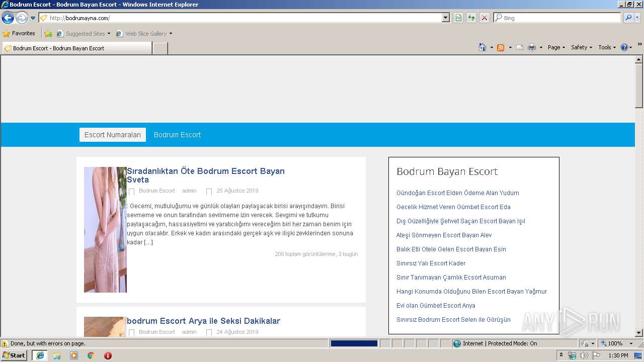The width and height of the screenshot is (644, 362).
Task: Open Web Slice Gallery dropdown
Action: point(144,34)
